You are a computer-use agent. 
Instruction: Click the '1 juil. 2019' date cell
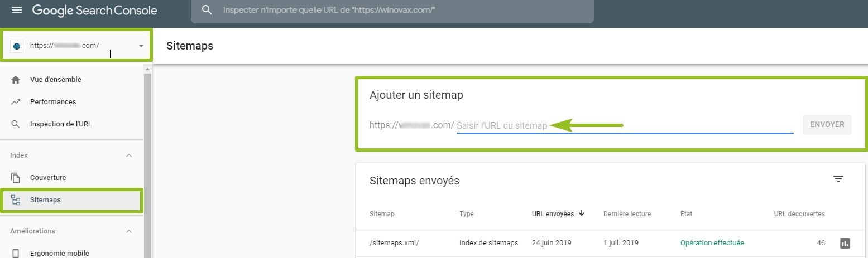tap(621, 243)
